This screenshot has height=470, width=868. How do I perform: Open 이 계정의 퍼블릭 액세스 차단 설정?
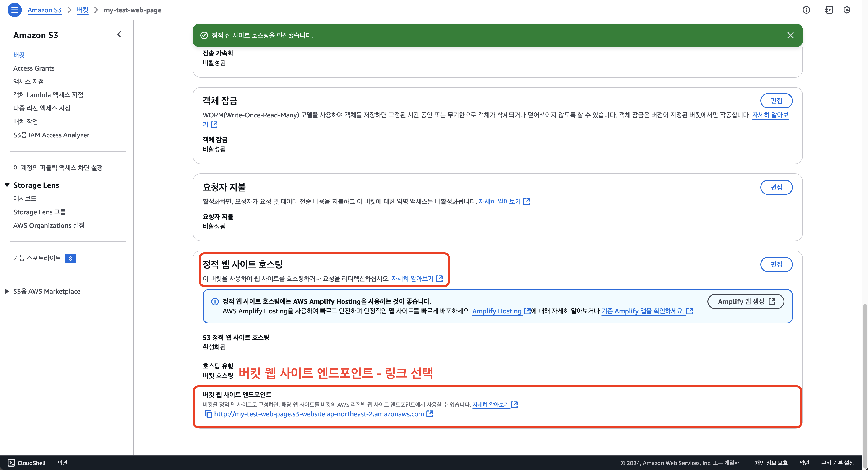click(58, 167)
